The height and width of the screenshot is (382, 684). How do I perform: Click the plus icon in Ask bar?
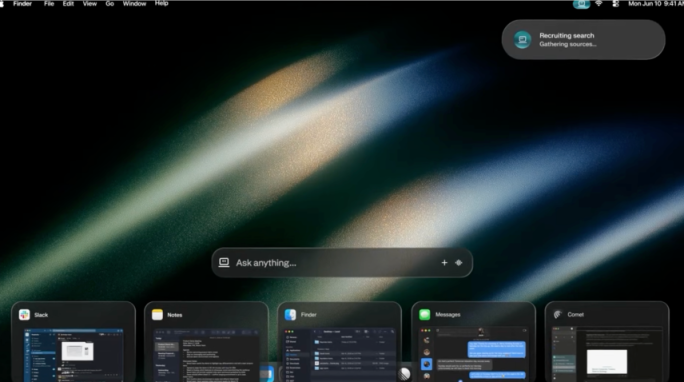click(x=444, y=263)
